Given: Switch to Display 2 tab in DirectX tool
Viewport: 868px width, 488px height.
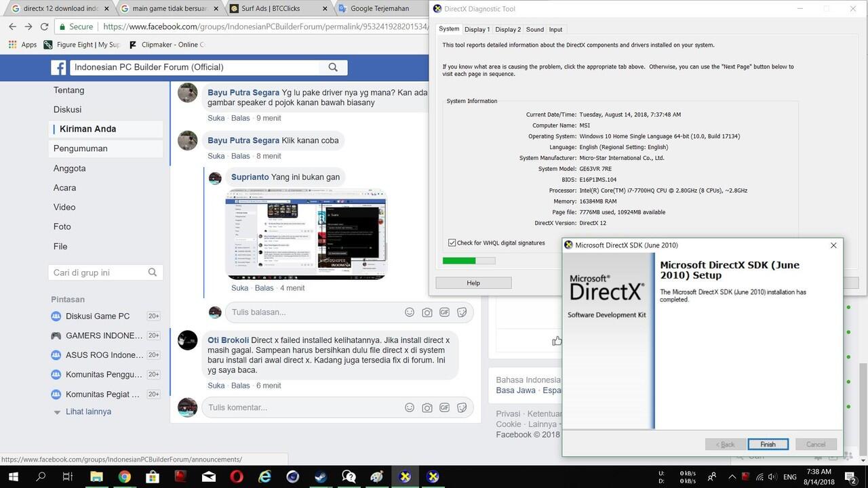Looking at the screenshot, I should tap(508, 30).
